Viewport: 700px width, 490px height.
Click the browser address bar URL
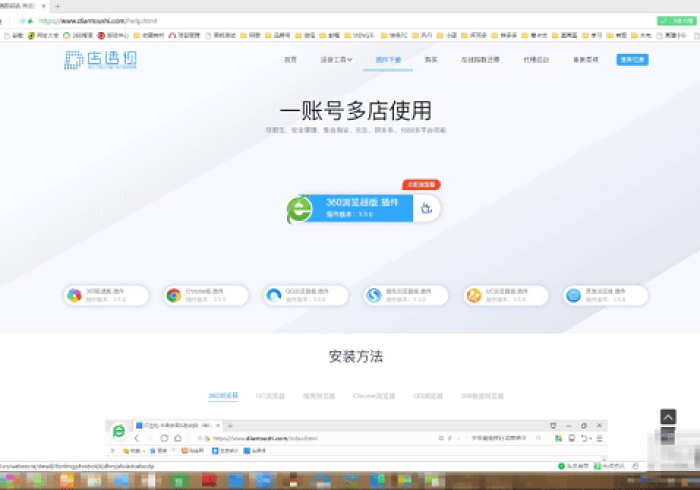[x=97, y=21]
